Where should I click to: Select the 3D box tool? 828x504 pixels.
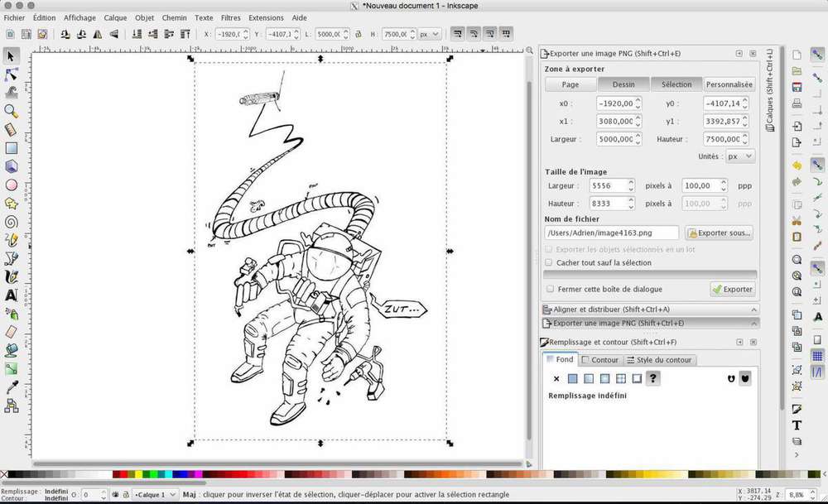tap(11, 167)
